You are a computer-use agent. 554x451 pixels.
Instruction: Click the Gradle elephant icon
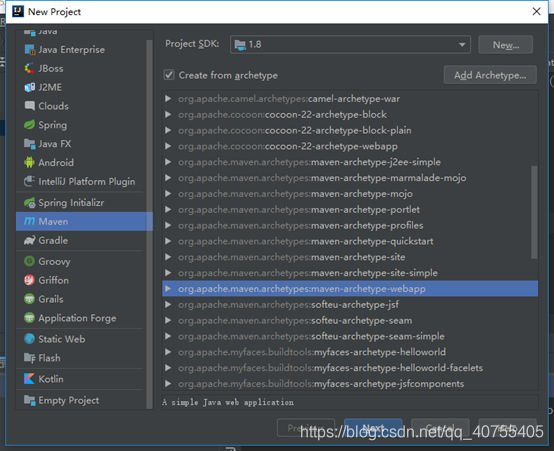[30, 240]
